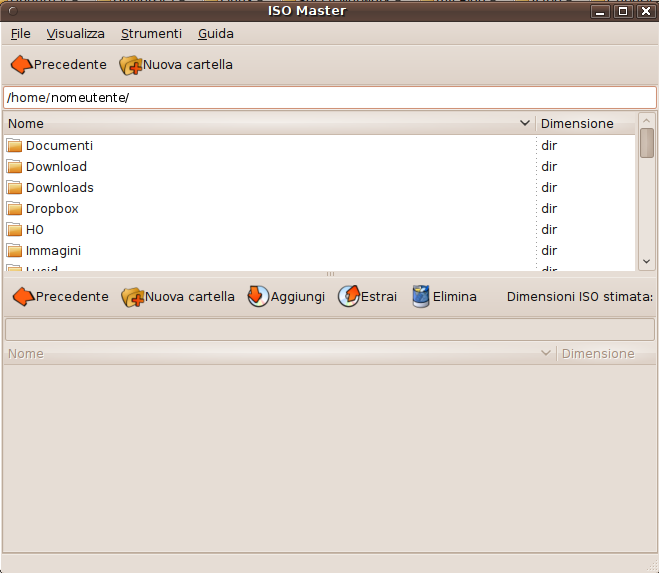Viewport: 659px width, 573px height.
Task: Click the dir size cell of Dropbox
Action: click(549, 209)
